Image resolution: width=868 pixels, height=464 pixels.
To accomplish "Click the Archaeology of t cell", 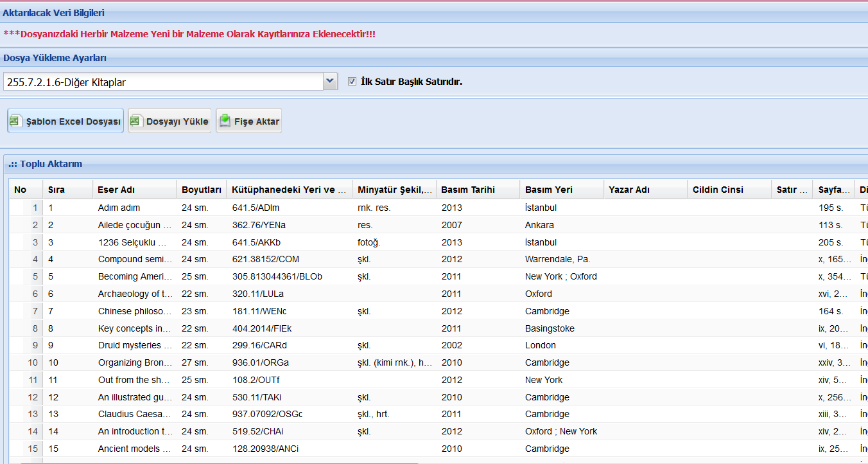I will point(135,294).
